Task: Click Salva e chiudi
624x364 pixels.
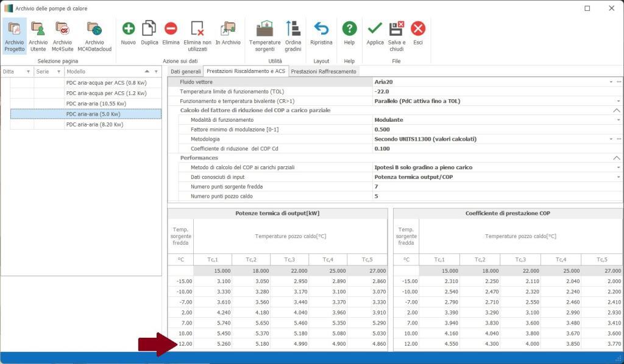Action: click(396, 36)
